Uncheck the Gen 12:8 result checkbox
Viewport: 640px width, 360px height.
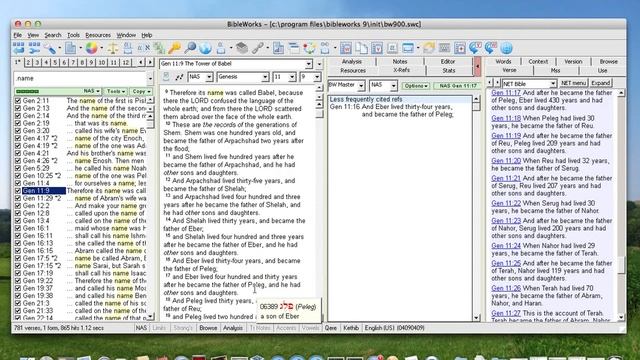(18, 213)
